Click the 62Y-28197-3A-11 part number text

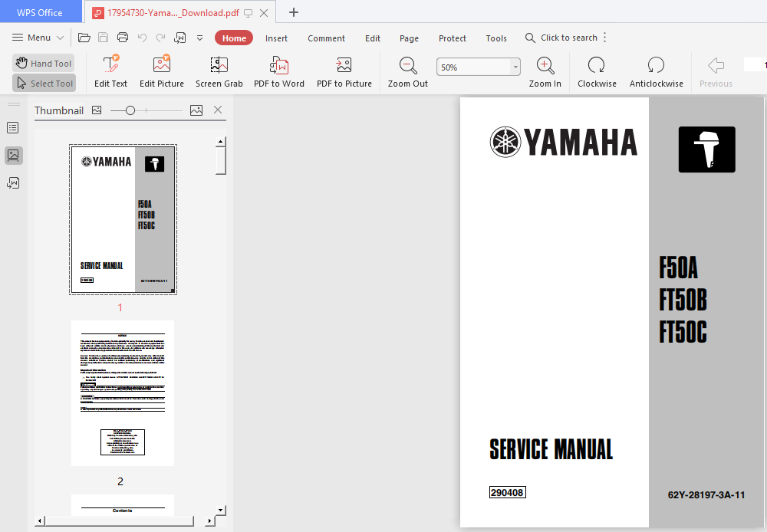pos(706,495)
